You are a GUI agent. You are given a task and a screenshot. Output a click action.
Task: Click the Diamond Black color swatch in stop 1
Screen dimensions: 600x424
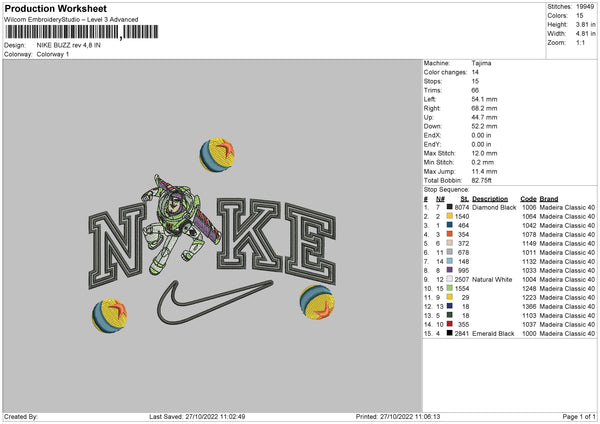pyautogui.click(x=450, y=207)
